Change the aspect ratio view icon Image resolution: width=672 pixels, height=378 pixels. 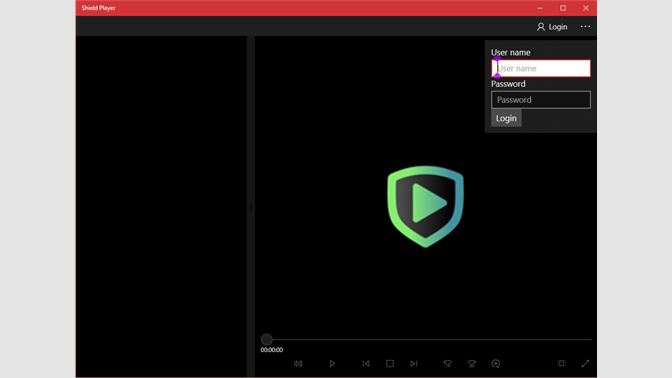point(561,363)
